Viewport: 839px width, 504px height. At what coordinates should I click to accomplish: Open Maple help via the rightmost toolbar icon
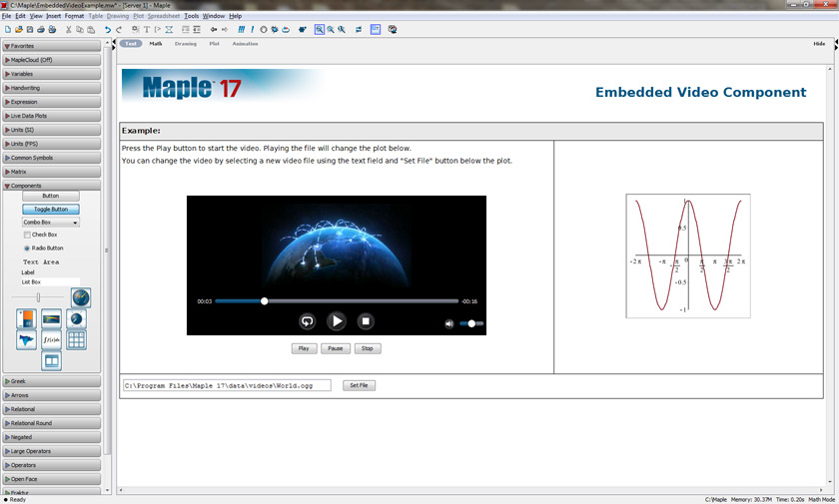[393, 29]
